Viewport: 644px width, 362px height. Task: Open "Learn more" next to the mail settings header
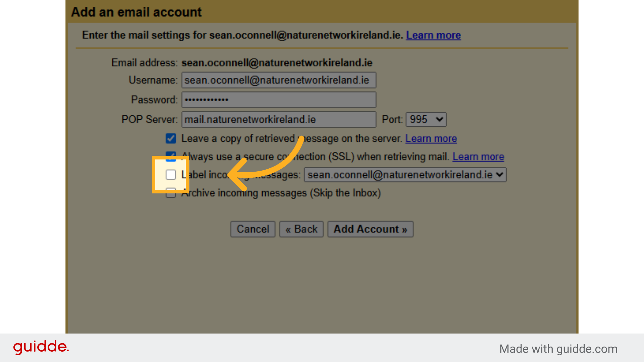433,35
